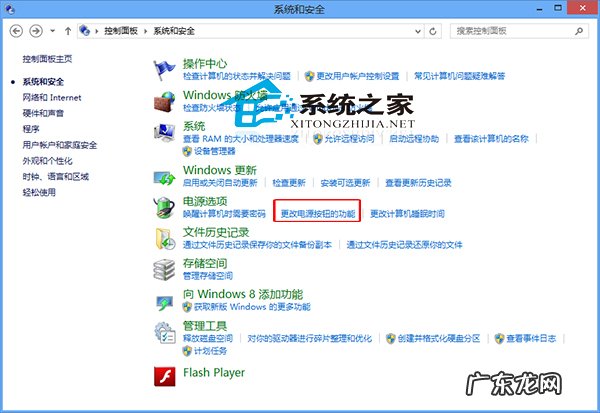Open 外观和个性化 in the sidebar
The height and width of the screenshot is (413, 600).
47,161
